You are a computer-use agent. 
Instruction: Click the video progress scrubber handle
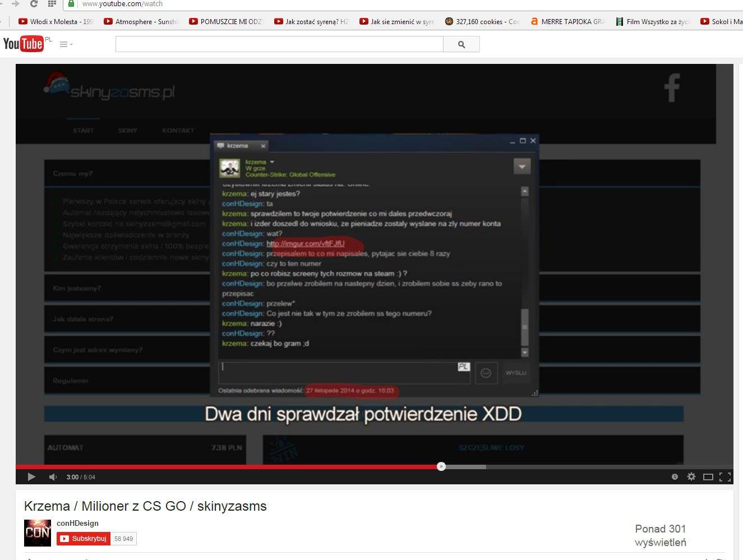441,466
